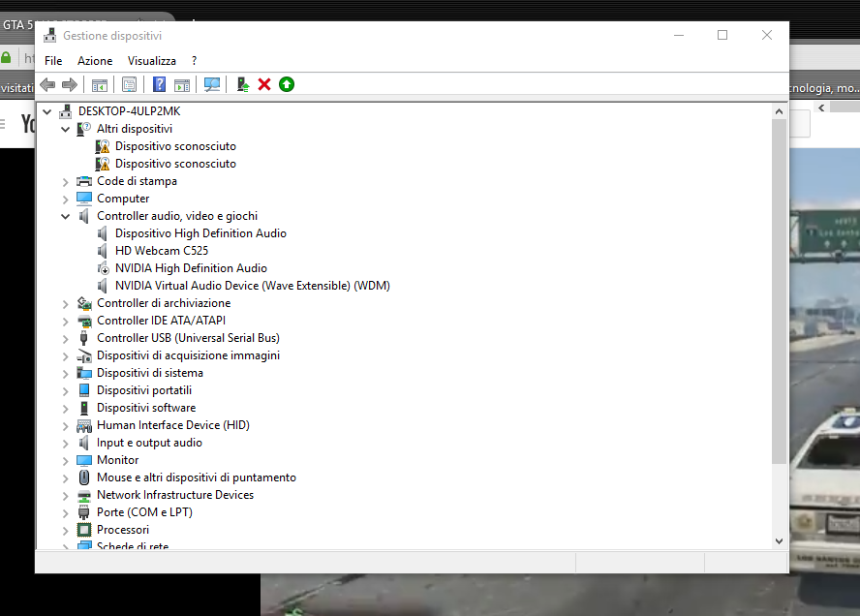Click the Controller di archiviazione icon

pos(84,303)
